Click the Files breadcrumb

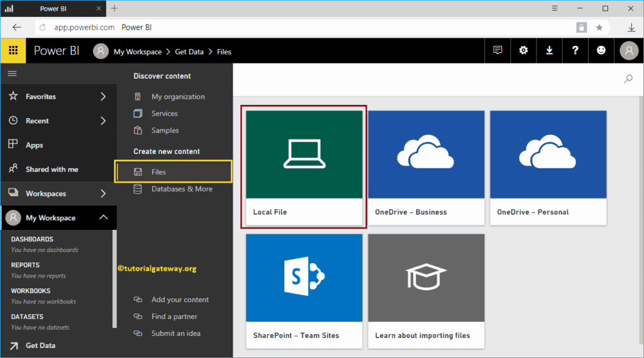pyautogui.click(x=224, y=52)
